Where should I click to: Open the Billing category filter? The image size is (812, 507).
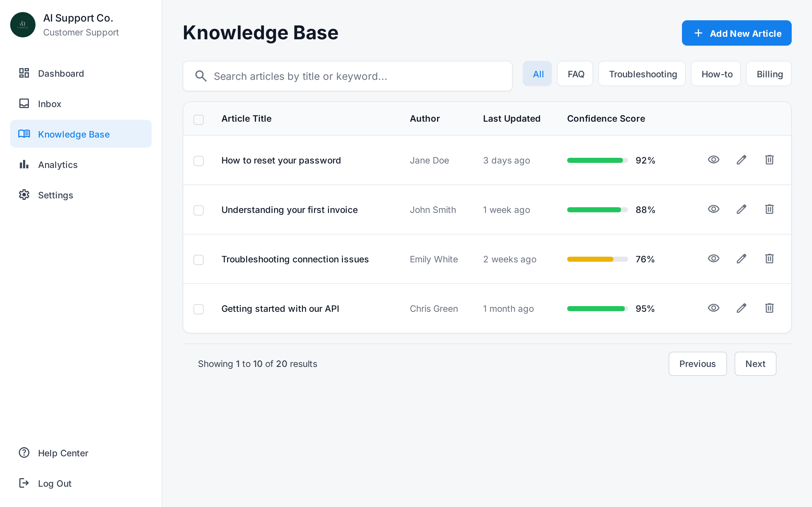pos(769,74)
